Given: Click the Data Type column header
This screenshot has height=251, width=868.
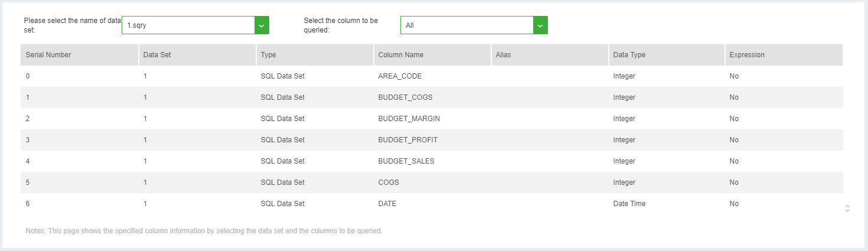Looking at the screenshot, I should pyautogui.click(x=629, y=55).
